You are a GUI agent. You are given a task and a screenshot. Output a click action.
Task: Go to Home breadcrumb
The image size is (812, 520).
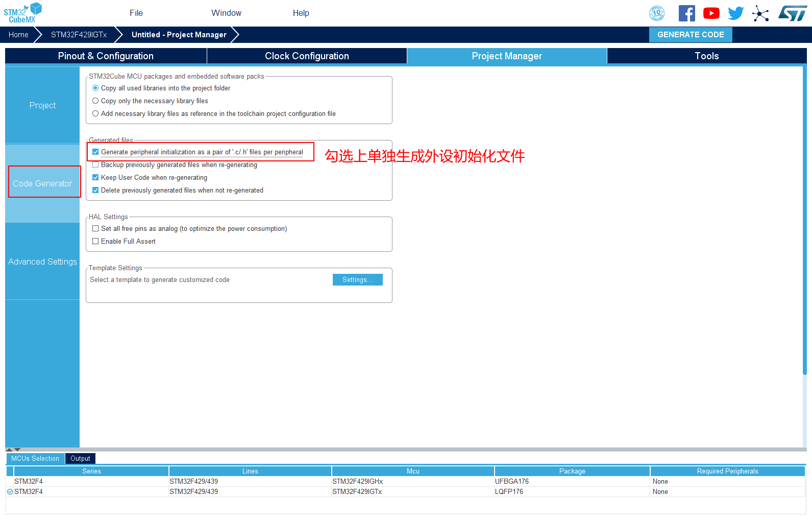(x=18, y=35)
